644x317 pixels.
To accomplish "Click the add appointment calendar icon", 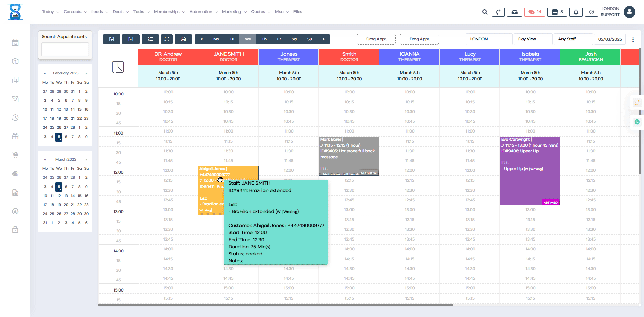I will (111, 39).
